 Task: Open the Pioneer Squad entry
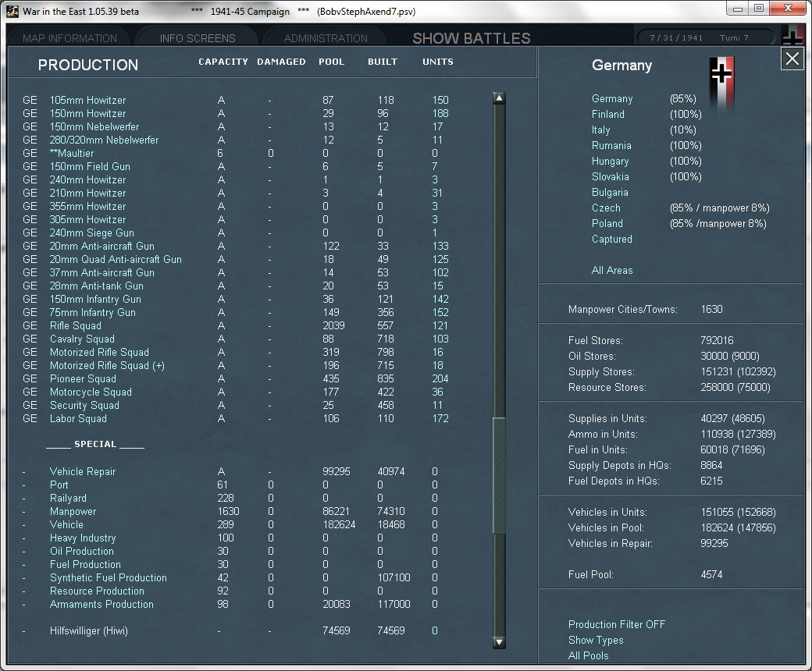[83, 379]
